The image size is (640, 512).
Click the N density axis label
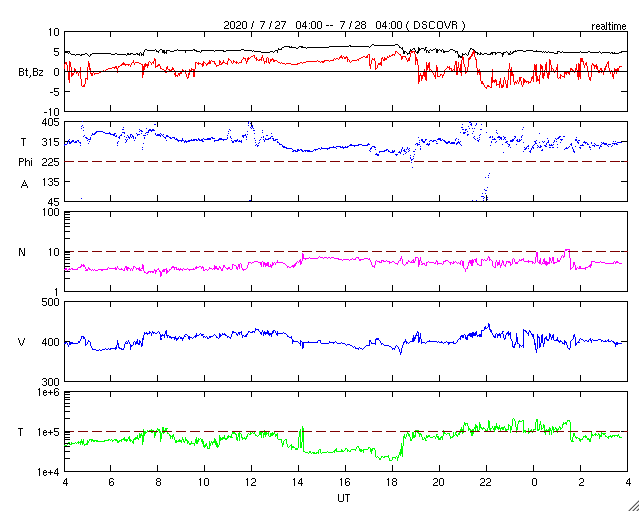tap(23, 252)
